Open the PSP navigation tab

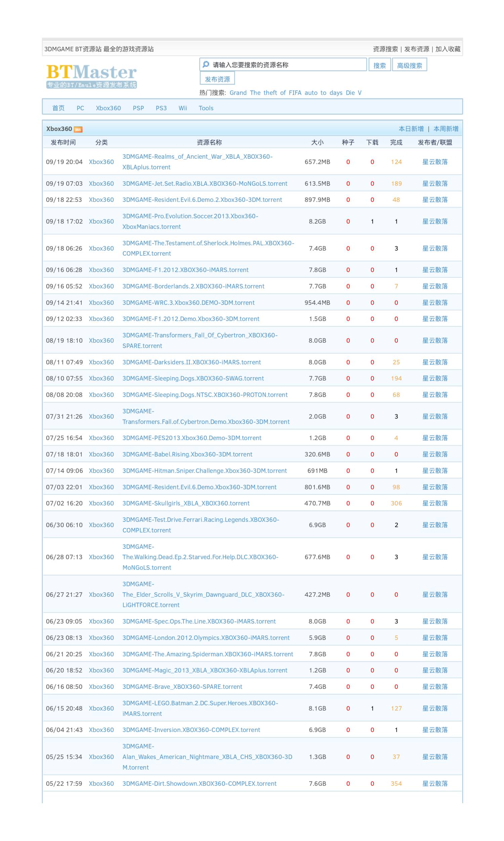pos(138,108)
